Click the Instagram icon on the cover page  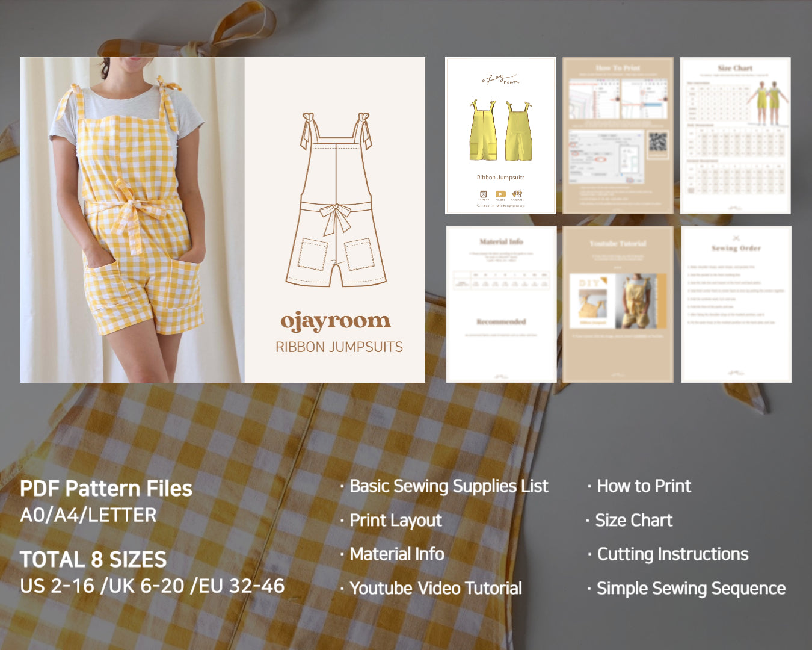pos(483,194)
